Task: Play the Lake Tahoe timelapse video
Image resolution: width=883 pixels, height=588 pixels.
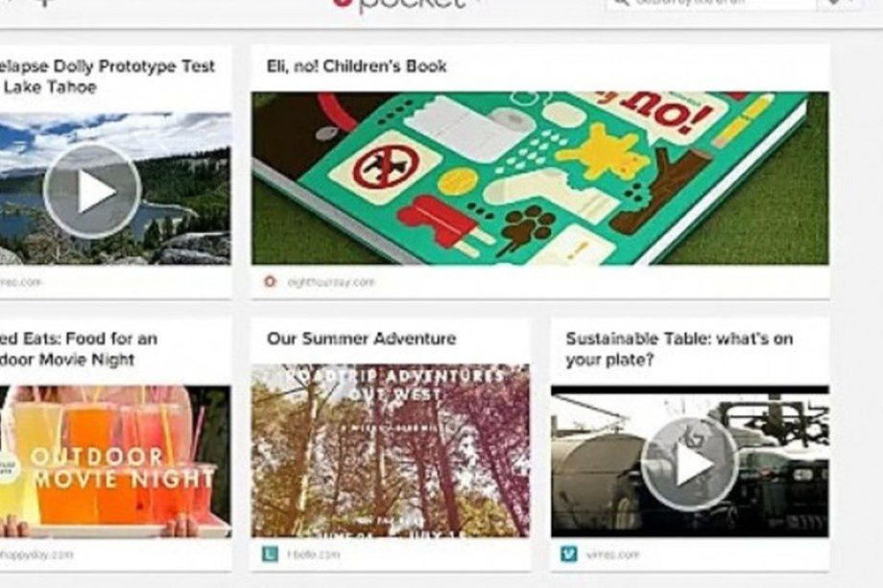Action: 92,191
